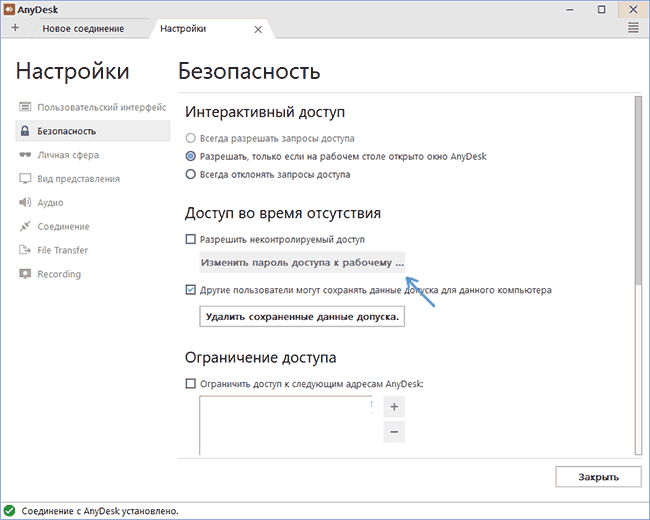Image resolution: width=650 pixels, height=520 pixels.
Task: Click the glasses icon for Личная сфера
Action: tap(25, 155)
